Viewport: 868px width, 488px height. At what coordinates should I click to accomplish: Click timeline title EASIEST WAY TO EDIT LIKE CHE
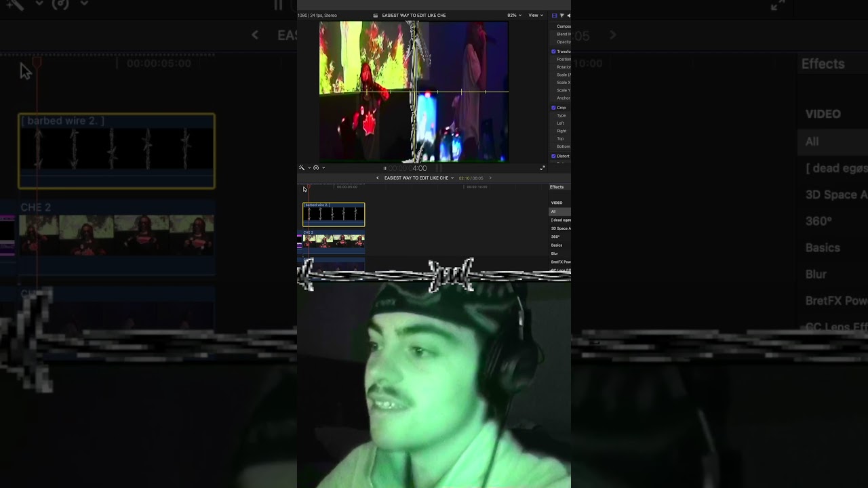pos(416,178)
